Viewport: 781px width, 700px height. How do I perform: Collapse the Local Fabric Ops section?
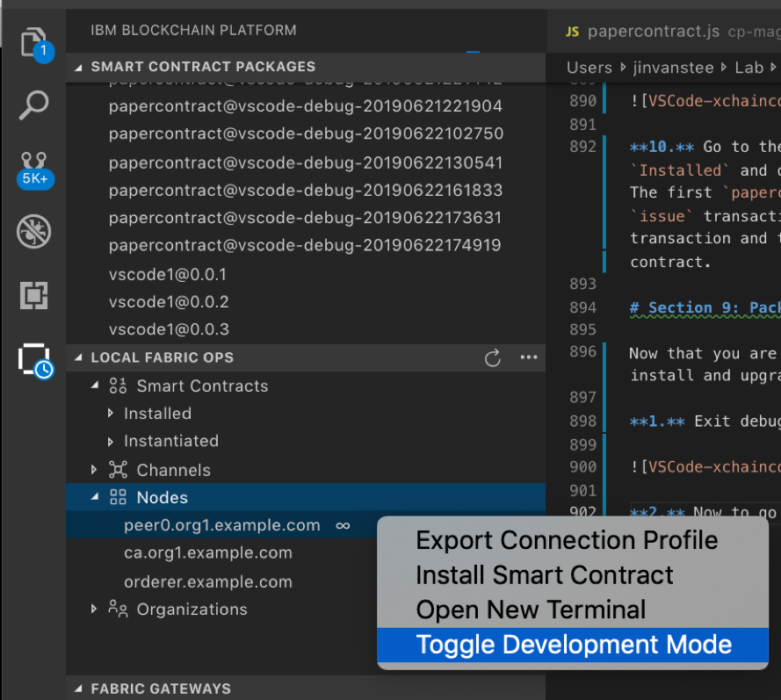click(78, 357)
